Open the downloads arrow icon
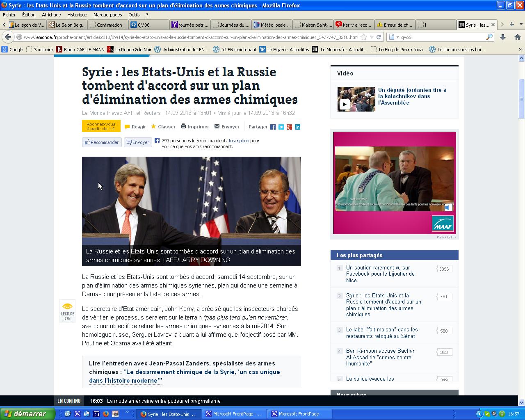This screenshot has height=420, width=525. [x=503, y=37]
